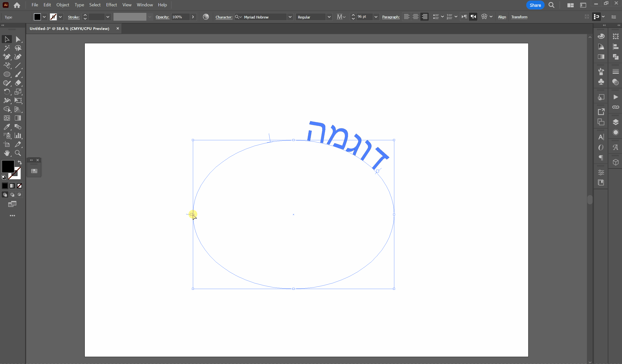
Task: Open the Gradient panel
Action: [601, 57]
